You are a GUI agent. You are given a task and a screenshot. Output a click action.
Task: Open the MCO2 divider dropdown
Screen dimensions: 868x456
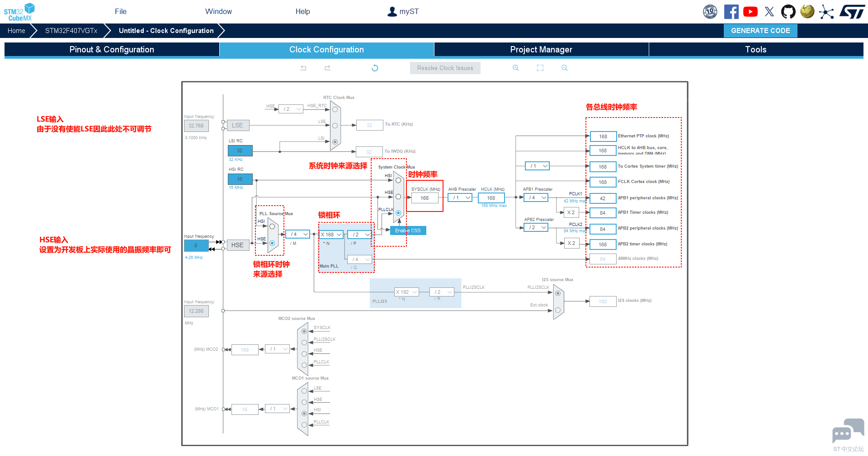click(x=277, y=349)
